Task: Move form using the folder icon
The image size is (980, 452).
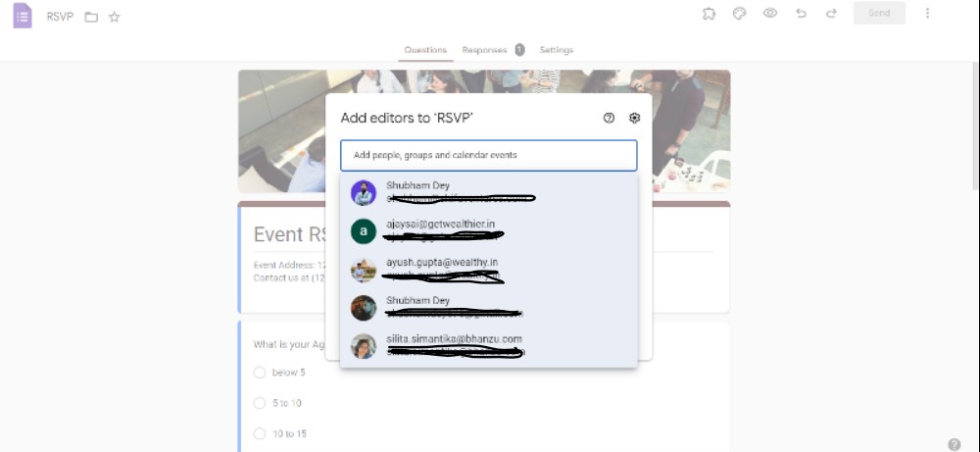Action: point(91,17)
